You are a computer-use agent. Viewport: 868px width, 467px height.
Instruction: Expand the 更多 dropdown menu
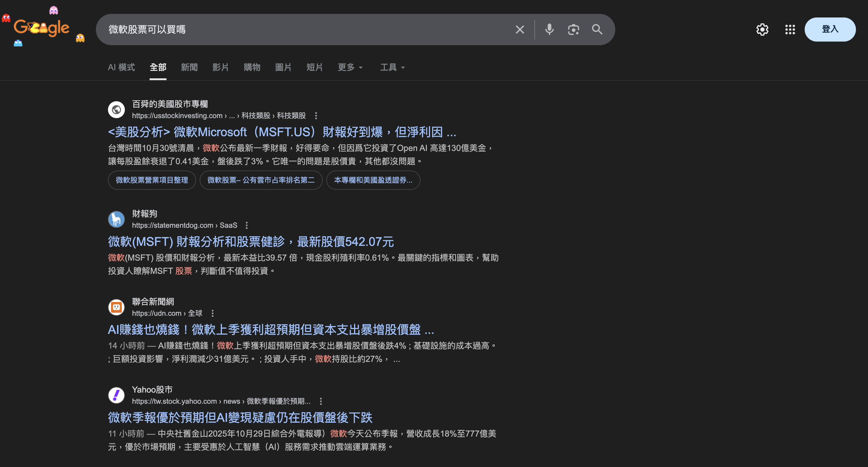(x=350, y=67)
